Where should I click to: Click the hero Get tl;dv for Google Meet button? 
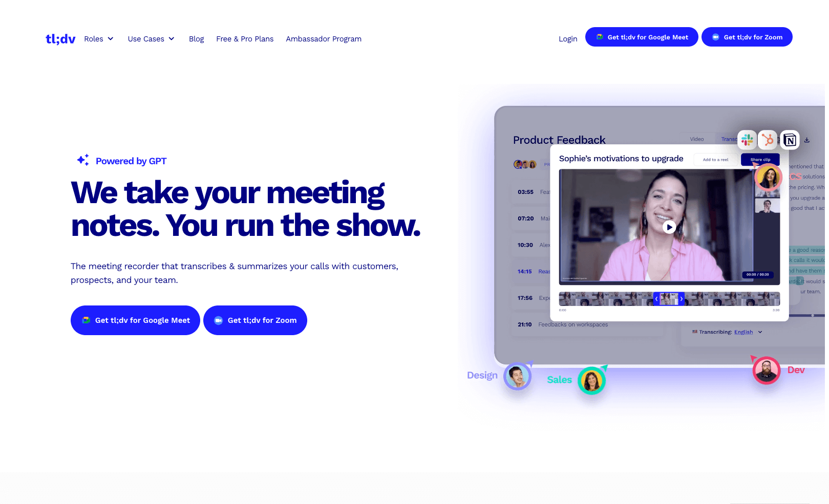135,320
